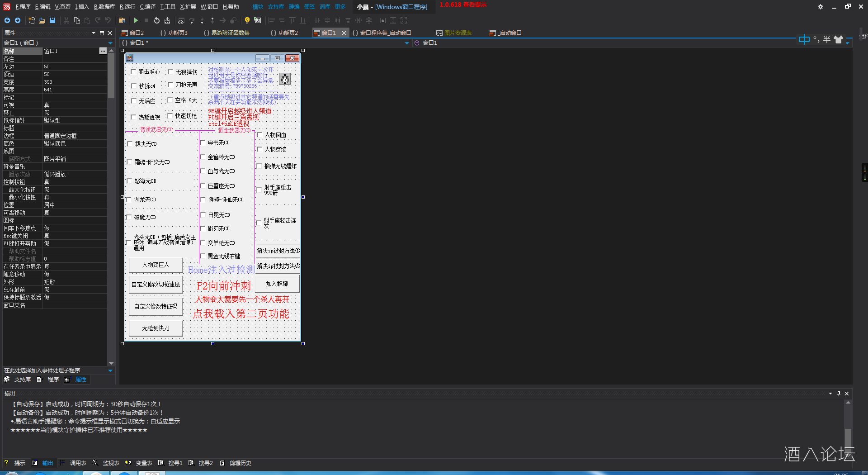The height and width of the screenshot is (475, 868).
Task: Run the program with the green play icon
Action: (136, 20)
